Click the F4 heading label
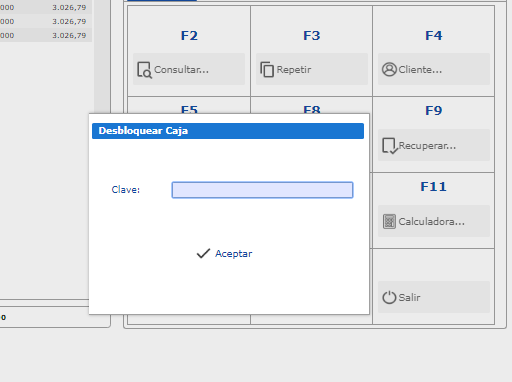Image resolution: width=512 pixels, height=382 pixels. (434, 35)
